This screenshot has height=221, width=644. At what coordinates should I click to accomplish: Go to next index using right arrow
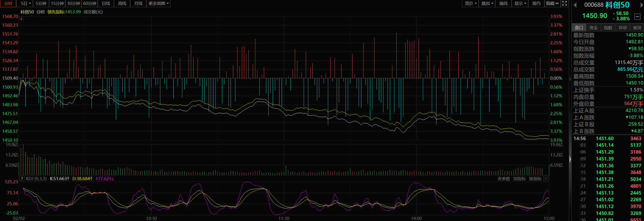pyautogui.click(x=641, y=5)
